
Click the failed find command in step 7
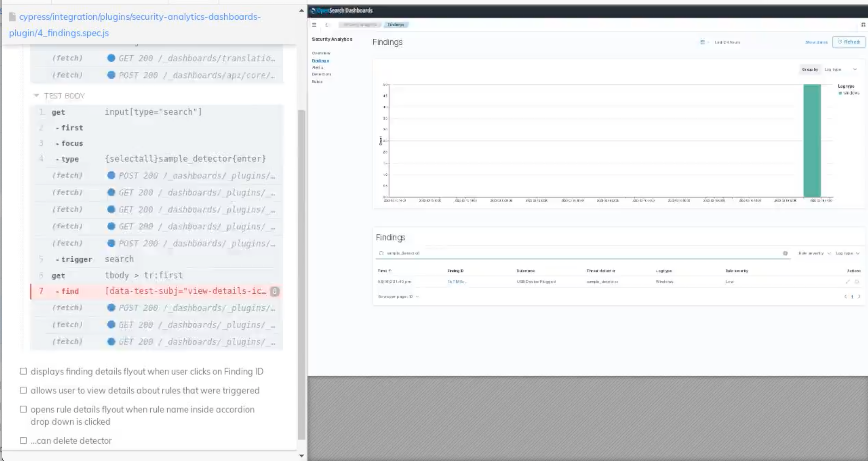[x=156, y=291]
